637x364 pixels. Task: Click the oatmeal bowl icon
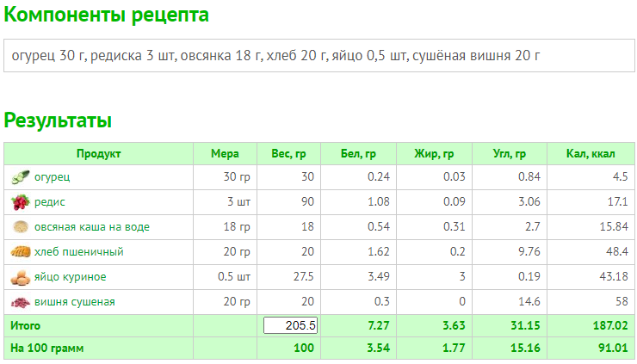pyautogui.click(x=21, y=226)
